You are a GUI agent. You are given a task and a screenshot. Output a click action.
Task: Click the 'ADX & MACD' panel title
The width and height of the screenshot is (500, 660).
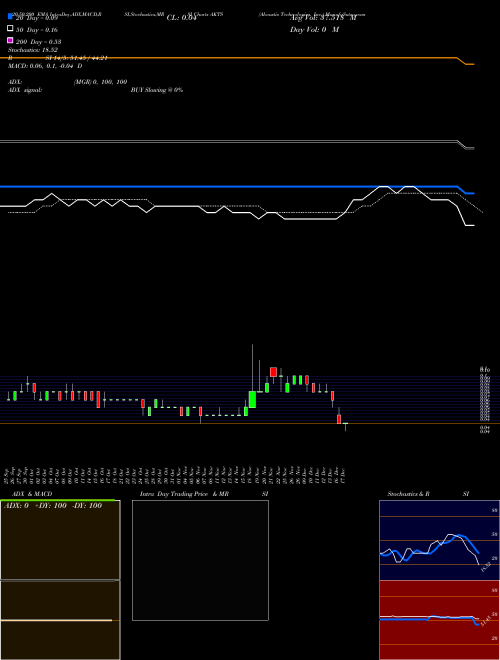click(x=32, y=494)
